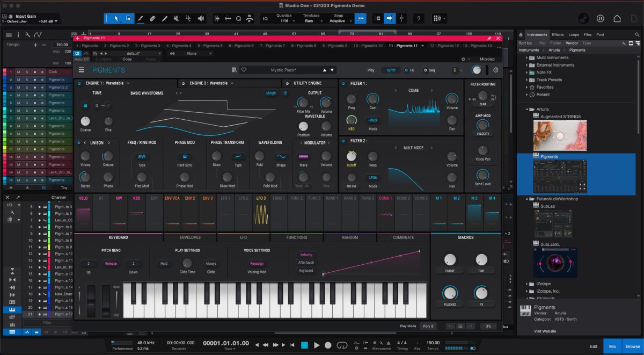
Task: Collapse the Arturia vendor folder
Action: [526, 109]
